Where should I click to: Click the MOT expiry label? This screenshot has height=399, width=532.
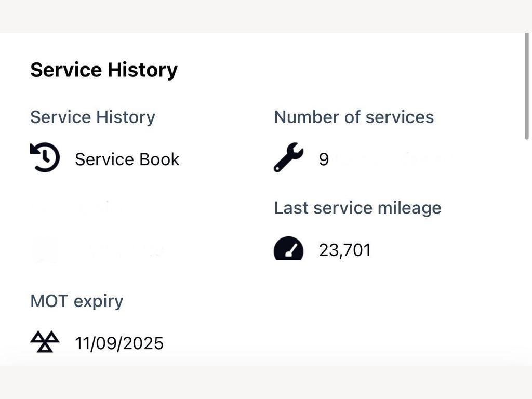pos(77,301)
